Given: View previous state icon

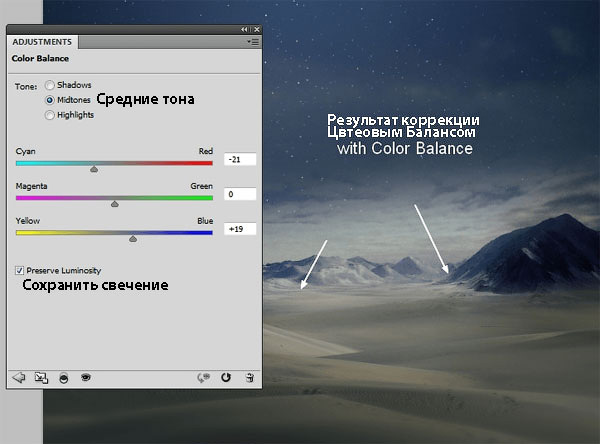Looking at the screenshot, I should pos(204,378).
